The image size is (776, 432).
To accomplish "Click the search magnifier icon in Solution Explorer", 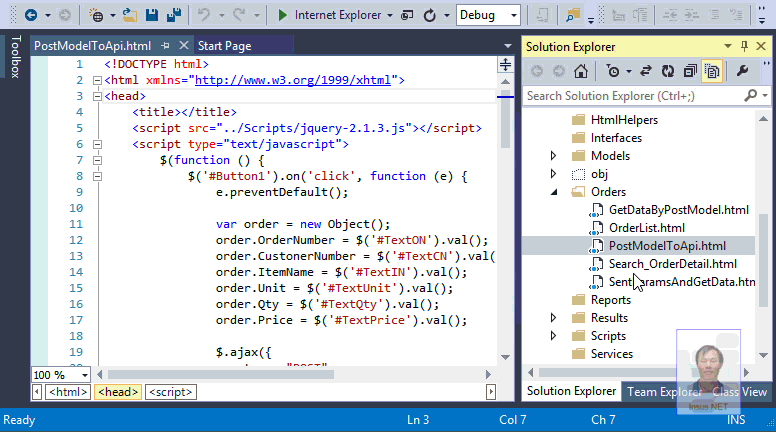I will coord(751,95).
